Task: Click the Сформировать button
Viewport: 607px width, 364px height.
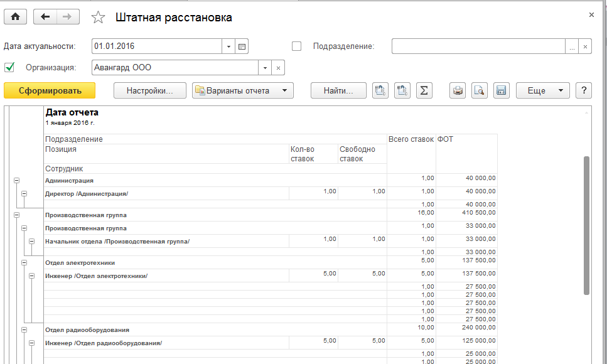Action: pos(50,90)
